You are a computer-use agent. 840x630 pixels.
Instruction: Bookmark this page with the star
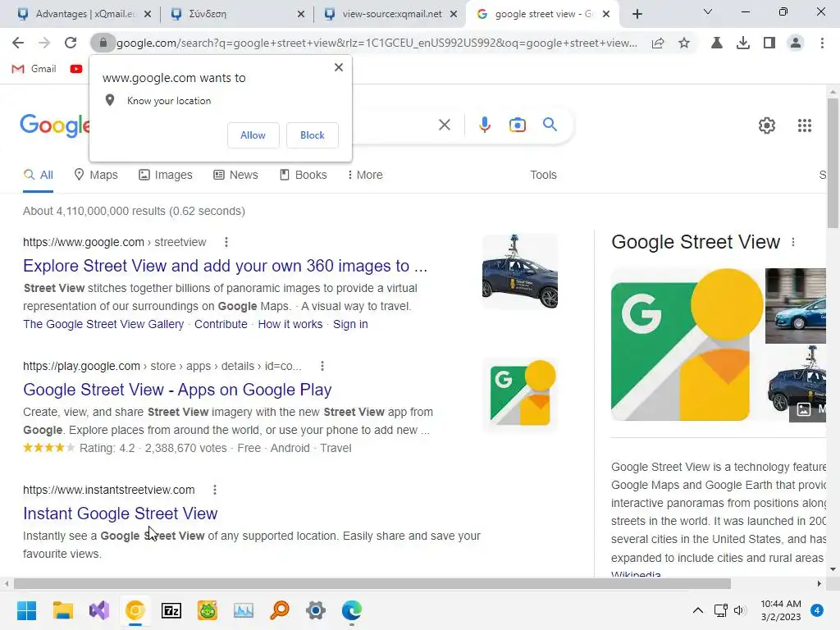(684, 43)
